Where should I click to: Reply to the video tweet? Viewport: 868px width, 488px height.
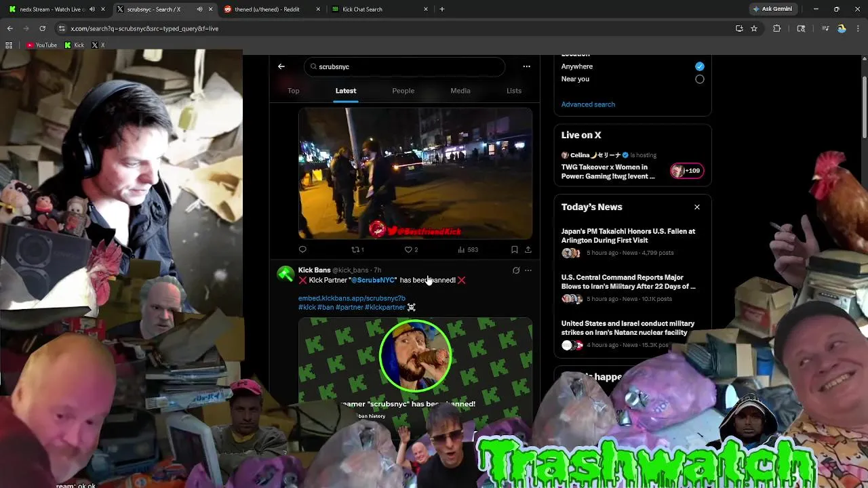(x=302, y=249)
